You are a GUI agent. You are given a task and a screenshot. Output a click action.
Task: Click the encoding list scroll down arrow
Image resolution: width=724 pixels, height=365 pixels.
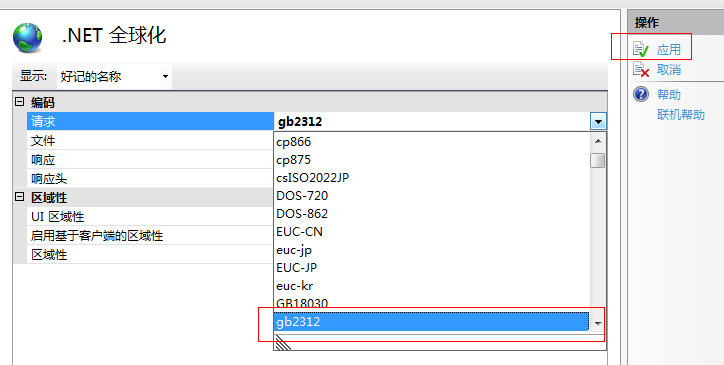click(598, 323)
